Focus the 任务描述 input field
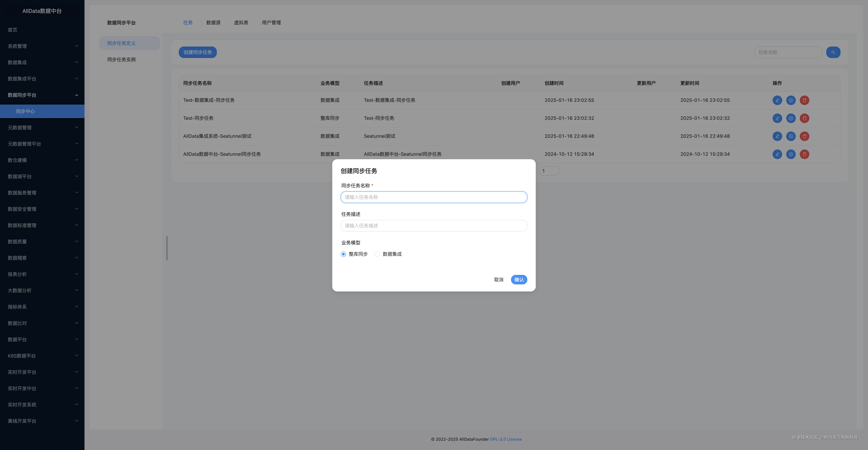This screenshot has width=868, height=450. coord(434,226)
